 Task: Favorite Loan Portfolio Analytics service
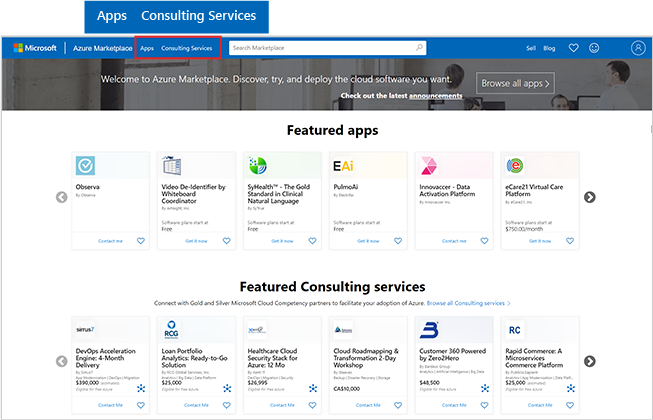pos(227,405)
